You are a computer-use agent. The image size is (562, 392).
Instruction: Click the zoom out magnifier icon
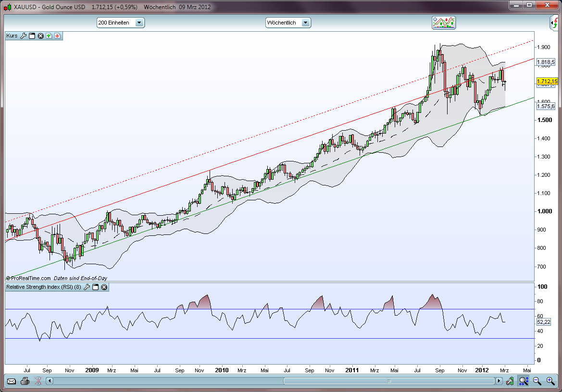[x=537, y=380]
